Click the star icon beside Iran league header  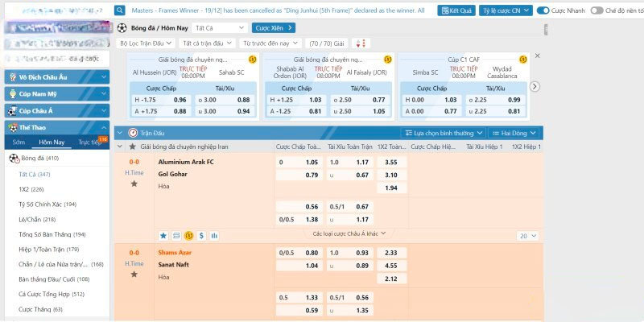coord(133,147)
